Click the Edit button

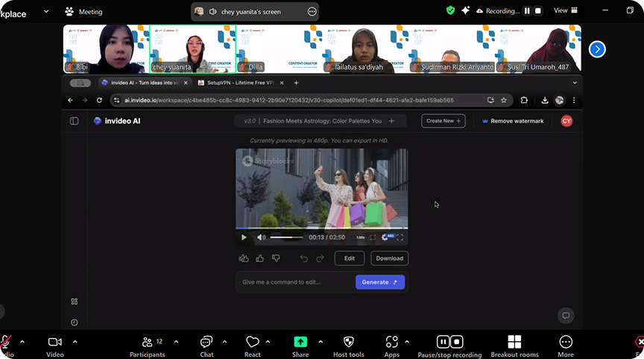click(349, 258)
